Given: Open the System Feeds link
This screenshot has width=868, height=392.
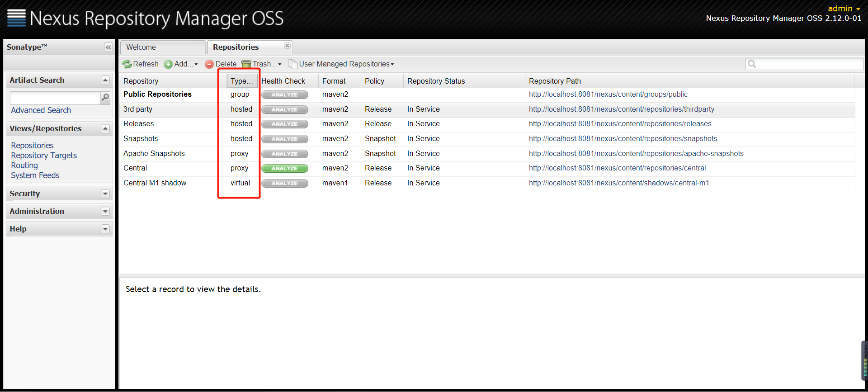Looking at the screenshot, I should [35, 175].
